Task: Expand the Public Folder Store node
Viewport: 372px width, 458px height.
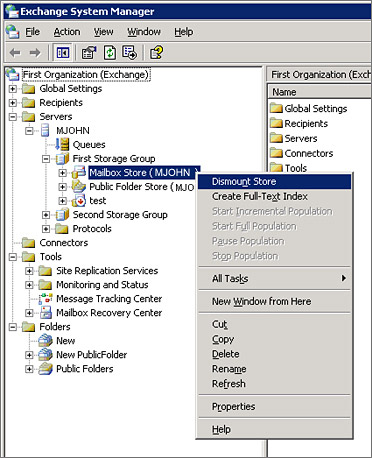Action: coord(62,187)
